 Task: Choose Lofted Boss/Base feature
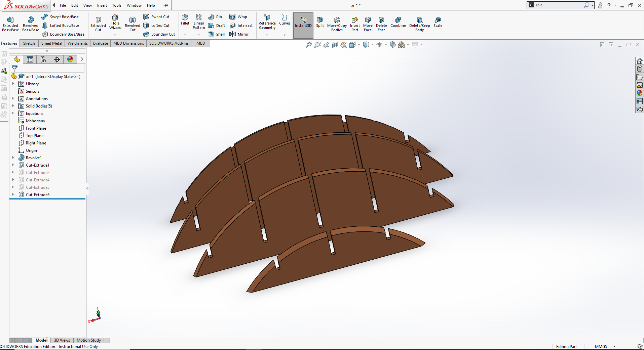pos(61,26)
